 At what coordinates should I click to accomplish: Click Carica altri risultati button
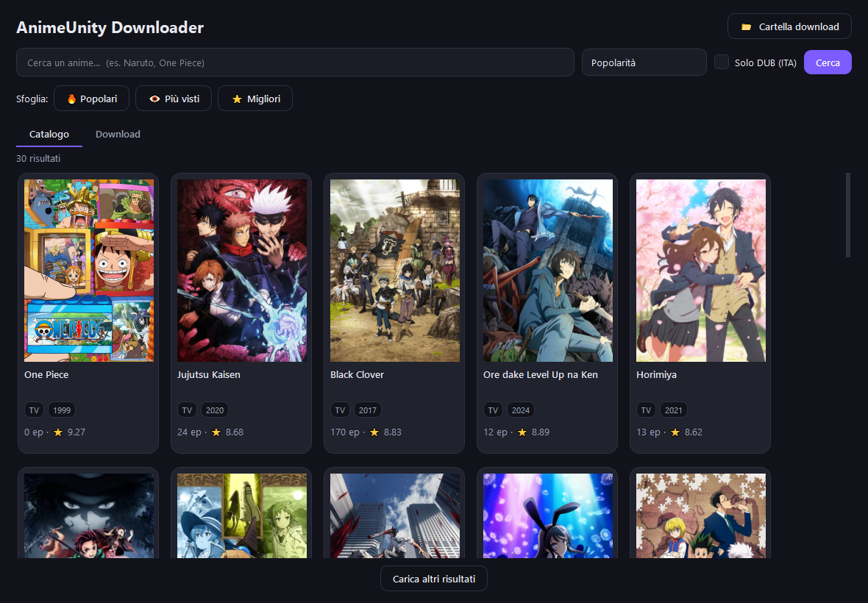pos(434,579)
